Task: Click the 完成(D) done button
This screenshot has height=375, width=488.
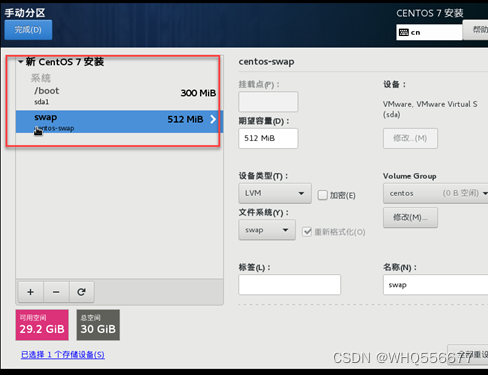Action: point(28,30)
